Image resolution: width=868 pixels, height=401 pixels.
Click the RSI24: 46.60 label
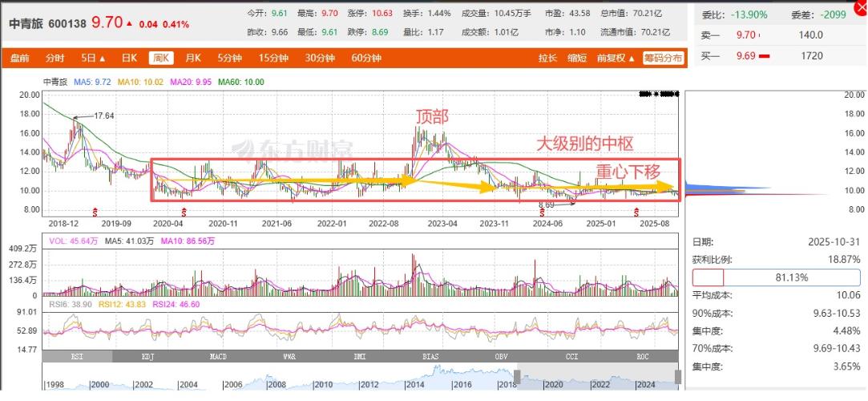(176, 304)
